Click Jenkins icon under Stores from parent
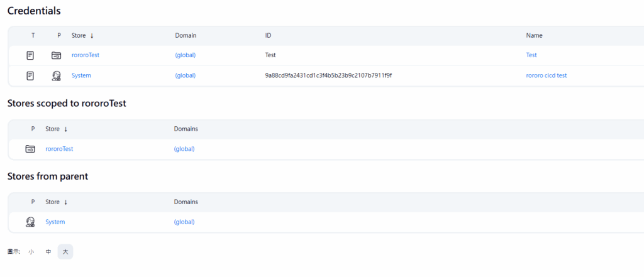The width and height of the screenshot is (644, 277). coord(30,222)
